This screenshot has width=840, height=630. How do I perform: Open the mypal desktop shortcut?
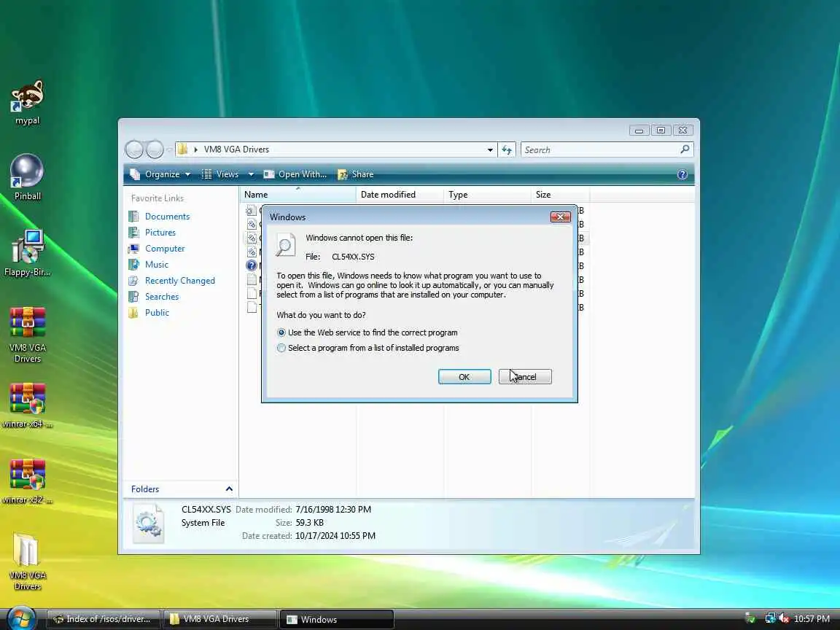(x=27, y=102)
